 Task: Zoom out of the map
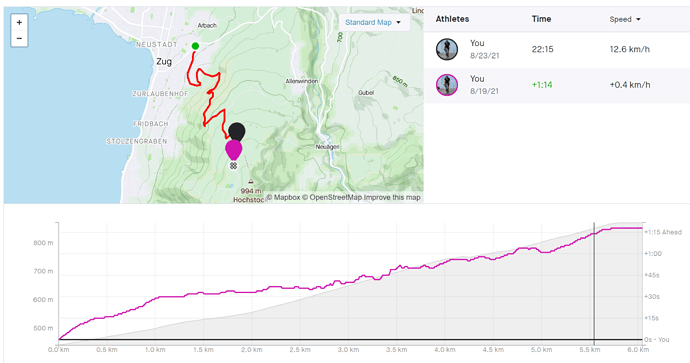point(19,39)
